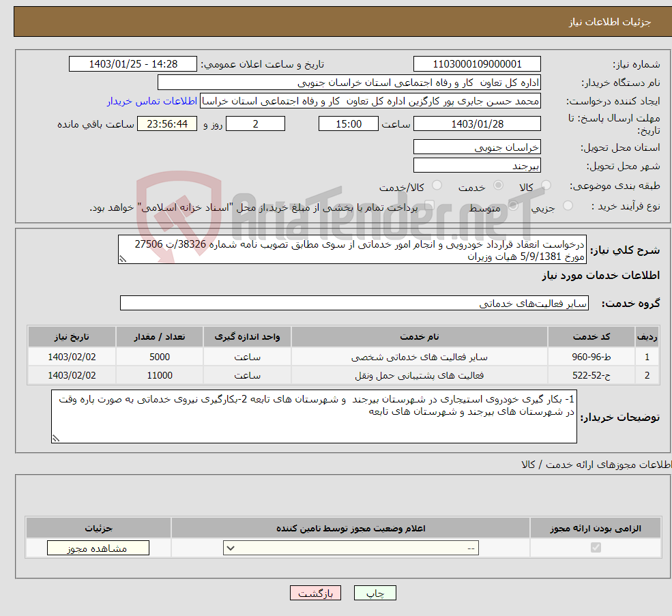The image size is (672, 616).
Task: Click the ردیف column header
Action: (x=647, y=337)
